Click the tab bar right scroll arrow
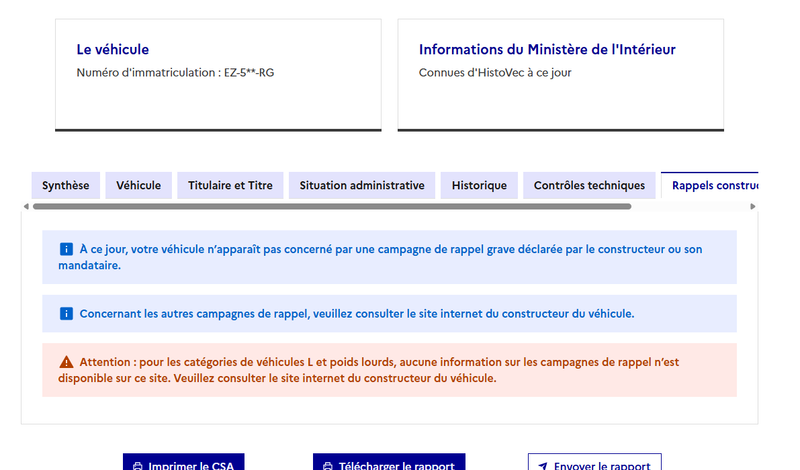800x470 pixels. pos(753,207)
